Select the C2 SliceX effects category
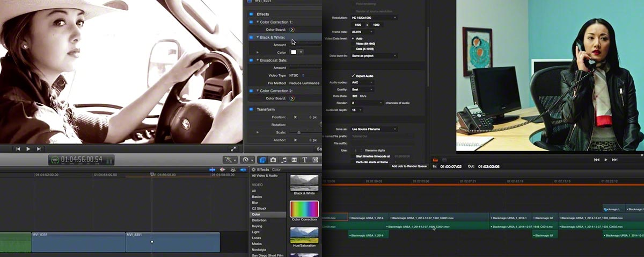The width and height of the screenshot is (644, 257). (x=259, y=209)
